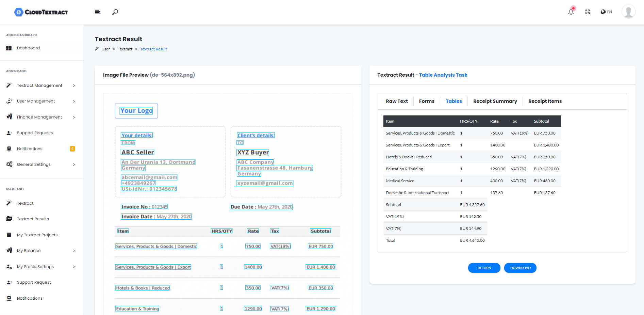Click the Textract Results image icon
This screenshot has width=644, height=315.
(9, 219)
